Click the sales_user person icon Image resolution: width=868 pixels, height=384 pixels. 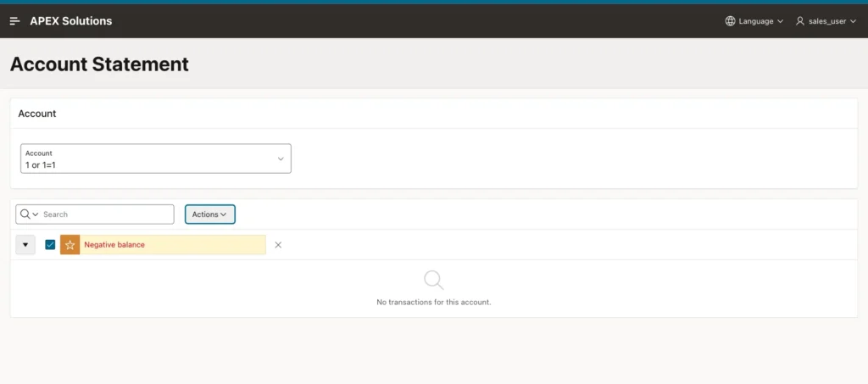tap(799, 21)
